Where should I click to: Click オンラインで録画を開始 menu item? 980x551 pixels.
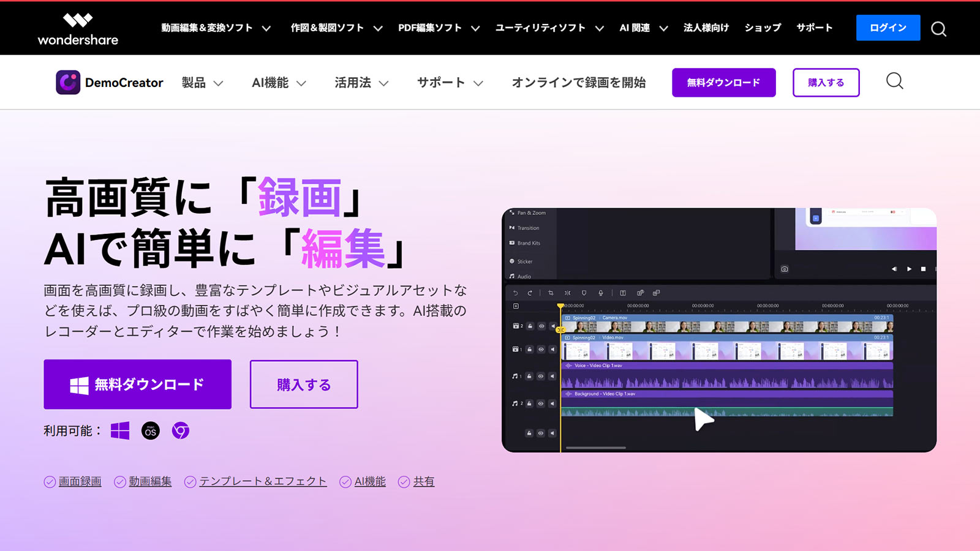tap(579, 83)
